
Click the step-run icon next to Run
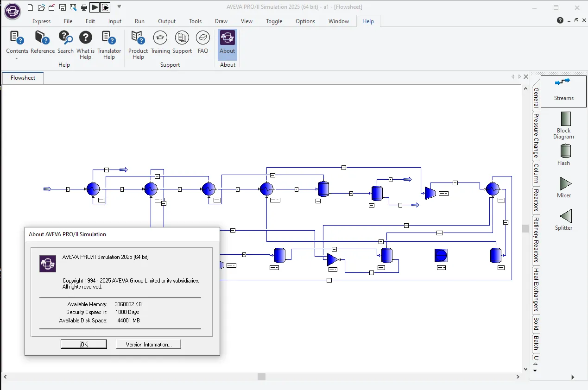tap(105, 7)
